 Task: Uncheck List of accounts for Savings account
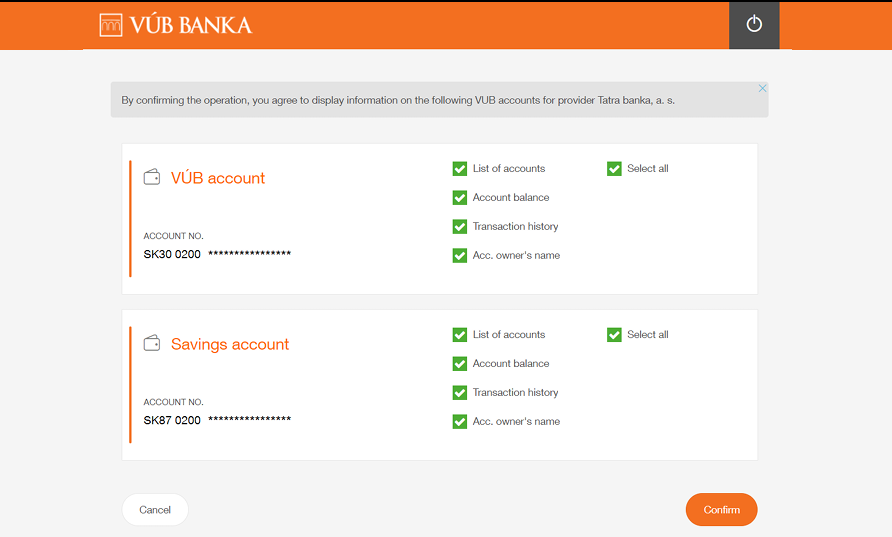[460, 335]
